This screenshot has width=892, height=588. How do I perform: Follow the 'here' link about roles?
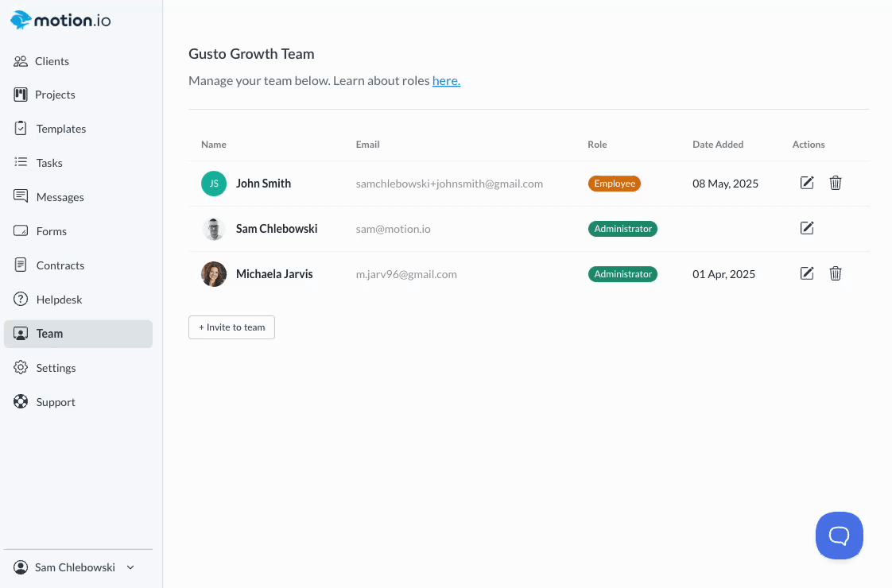(446, 81)
